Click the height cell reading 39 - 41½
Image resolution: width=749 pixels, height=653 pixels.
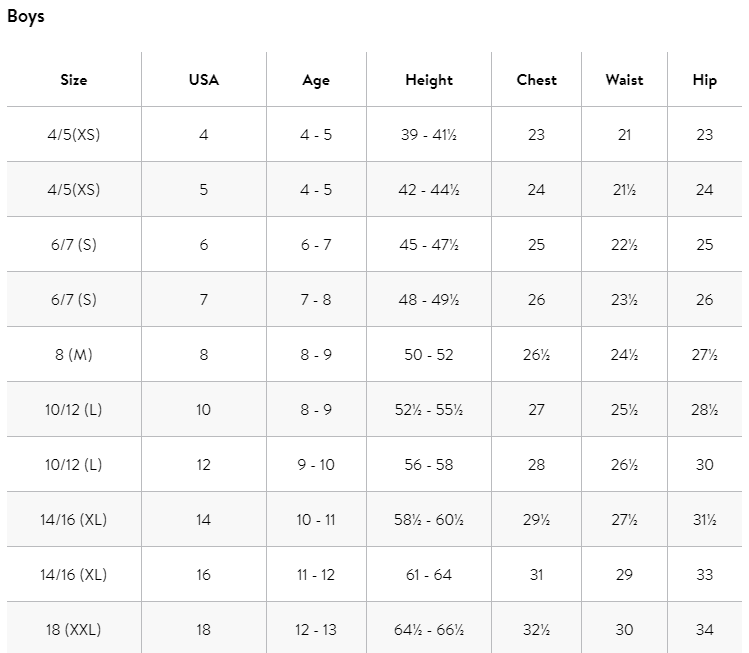(429, 135)
